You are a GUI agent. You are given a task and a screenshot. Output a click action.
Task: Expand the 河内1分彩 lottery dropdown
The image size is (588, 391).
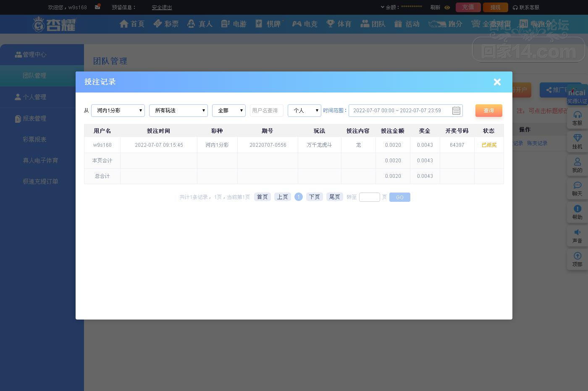point(118,111)
